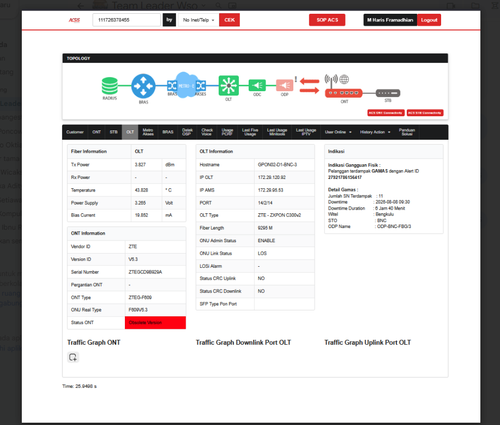The height and width of the screenshot is (425, 500).
Task: Click the IP OLT value 172.29.120.92
Action: coord(272,177)
